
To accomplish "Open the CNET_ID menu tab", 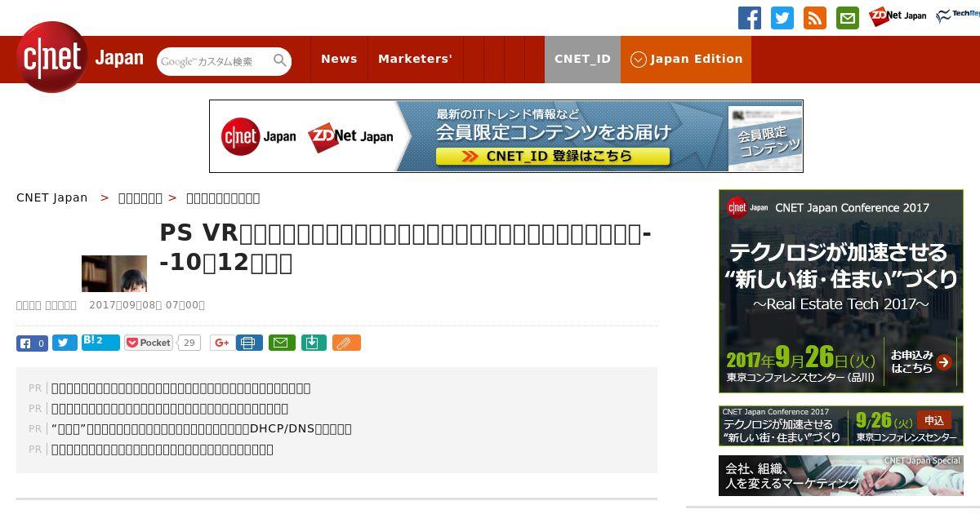I will [x=582, y=60].
